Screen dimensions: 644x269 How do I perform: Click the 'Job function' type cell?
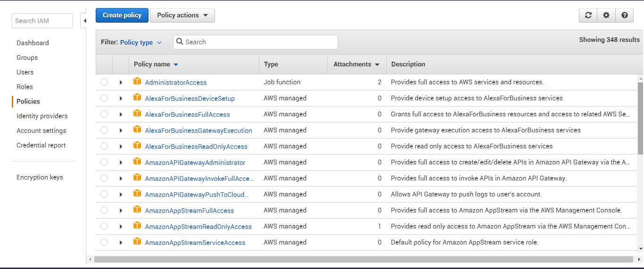click(x=282, y=82)
